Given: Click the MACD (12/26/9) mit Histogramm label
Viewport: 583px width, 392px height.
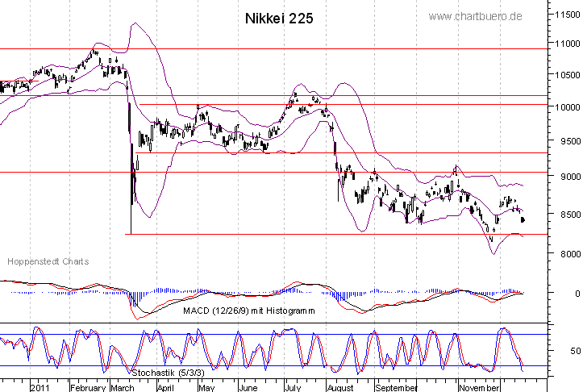Looking at the screenshot, I should click(x=248, y=311).
